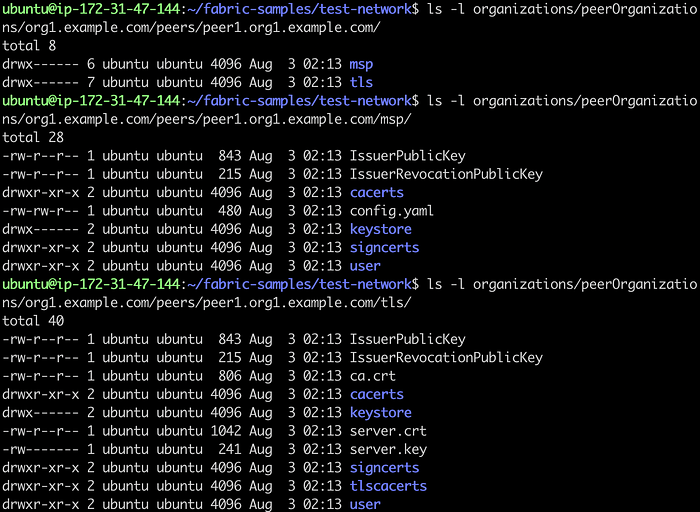The width and height of the screenshot is (700, 512).
Task: Click signcerts directly above tlscacerts
Action: pyautogui.click(x=384, y=468)
